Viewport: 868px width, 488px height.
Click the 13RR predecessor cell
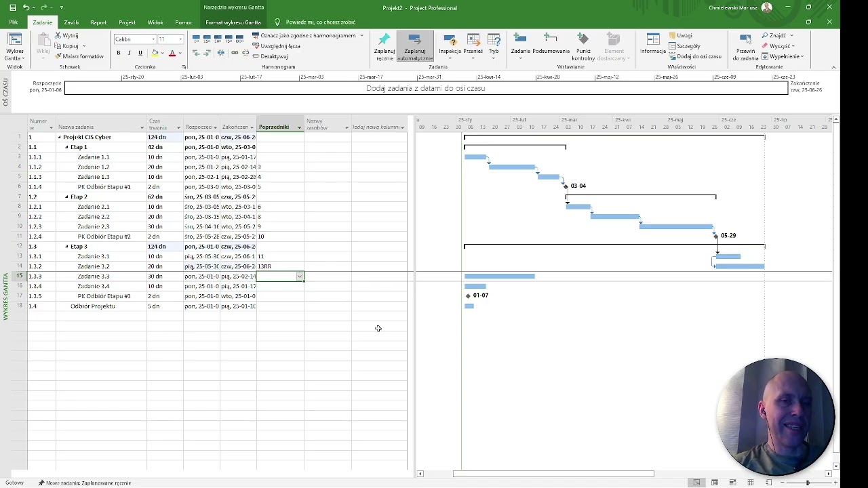280,266
